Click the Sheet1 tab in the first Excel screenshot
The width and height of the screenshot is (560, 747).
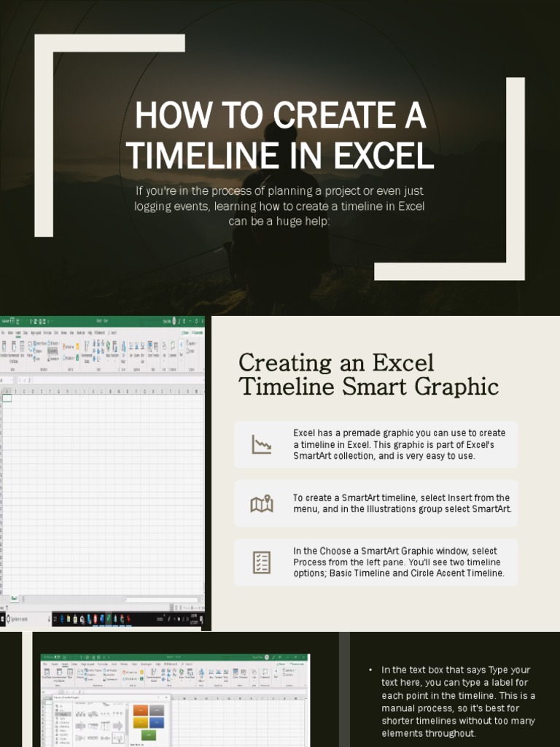(x=15, y=598)
